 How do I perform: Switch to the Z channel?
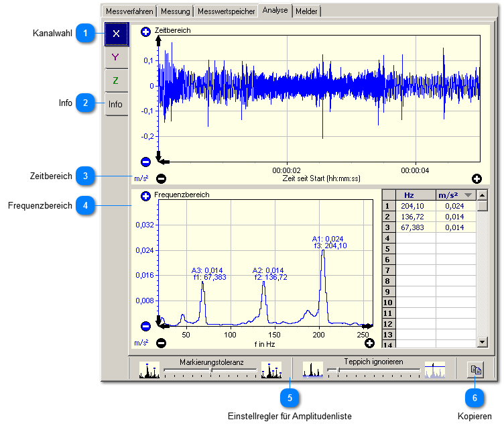(116, 80)
